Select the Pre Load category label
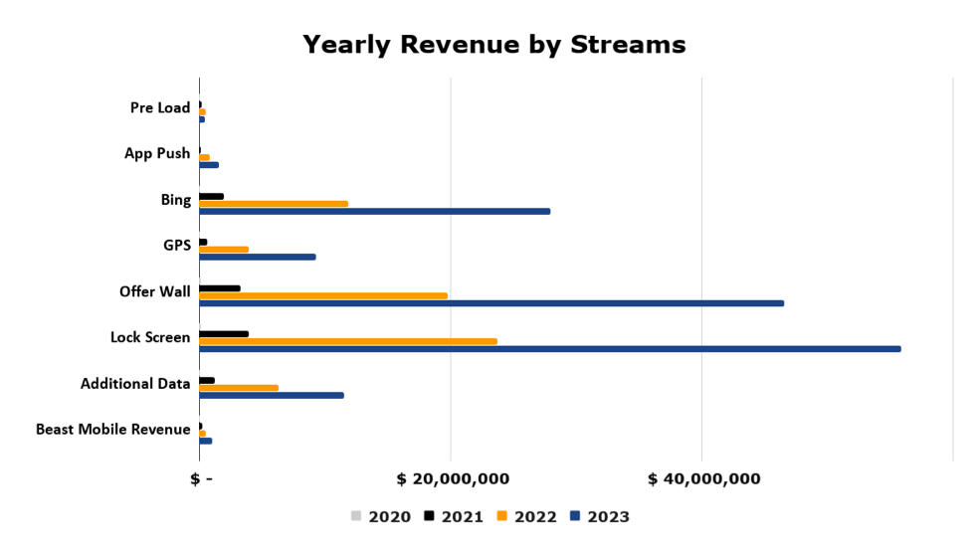Viewport: 980px width, 552px height. pos(159,107)
